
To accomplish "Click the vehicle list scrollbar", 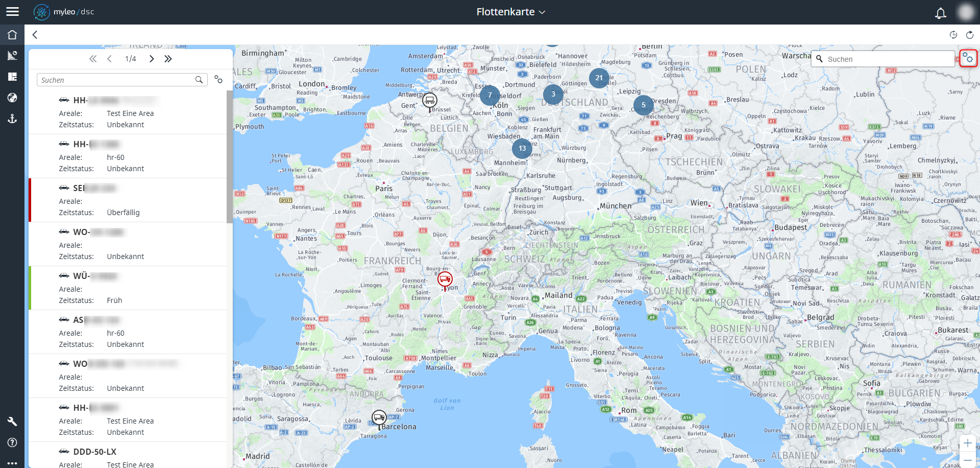I will (230, 156).
